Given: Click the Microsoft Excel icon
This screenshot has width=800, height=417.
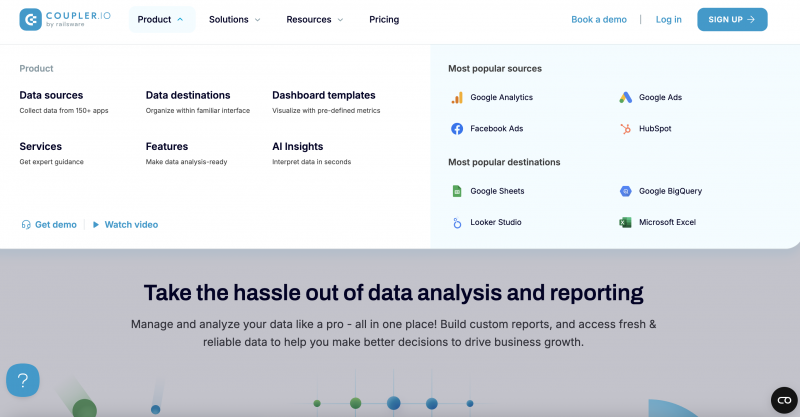Looking at the screenshot, I should tap(625, 222).
